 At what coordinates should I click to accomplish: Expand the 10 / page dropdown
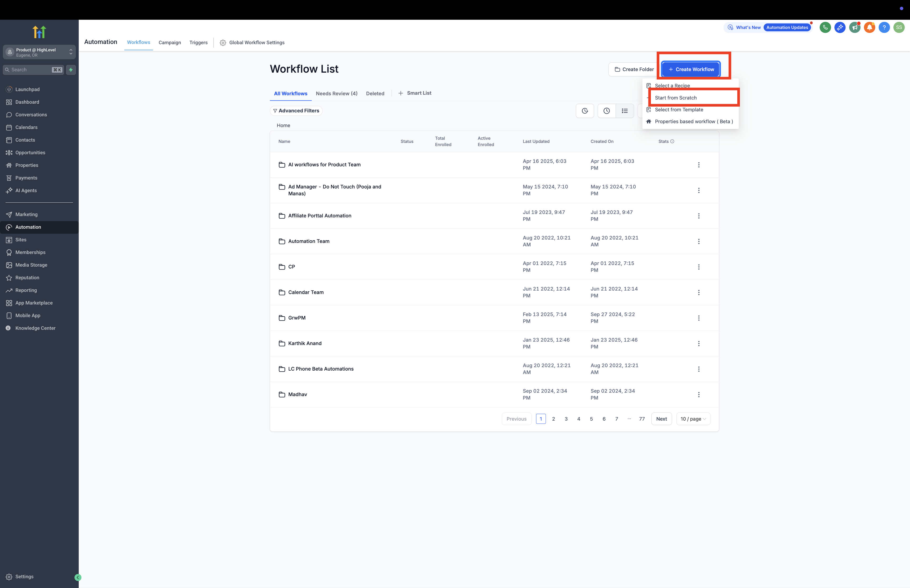pos(693,419)
